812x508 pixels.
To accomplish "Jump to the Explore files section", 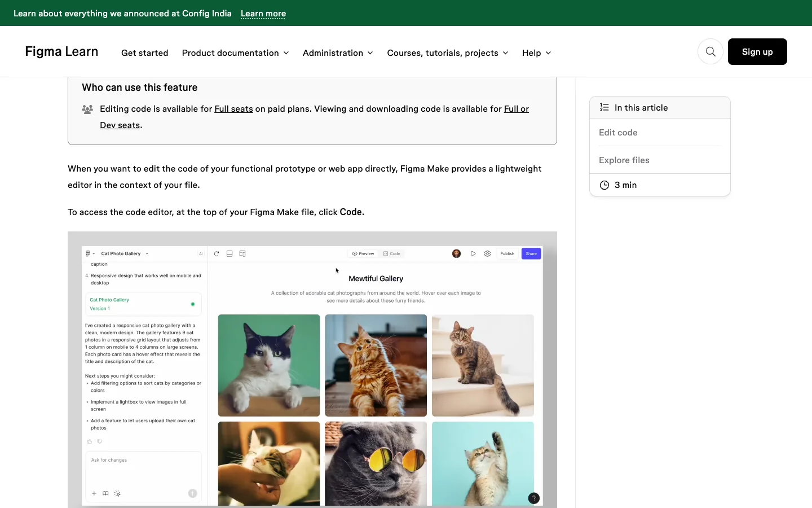I will tap(624, 160).
